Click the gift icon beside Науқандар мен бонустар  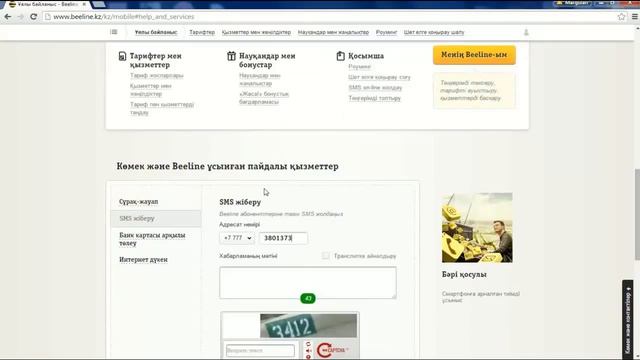click(x=231, y=56)
